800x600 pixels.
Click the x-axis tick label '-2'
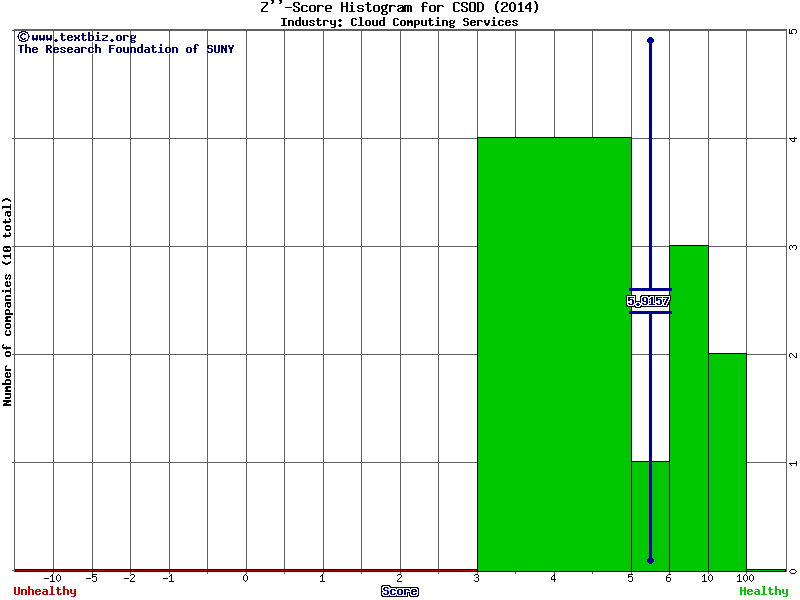click(x=130, y=578)
